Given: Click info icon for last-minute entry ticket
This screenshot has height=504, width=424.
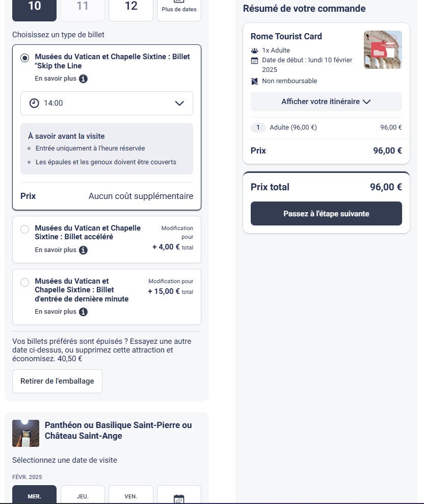Looking at the screenshot, I should [x=84, y=312].
